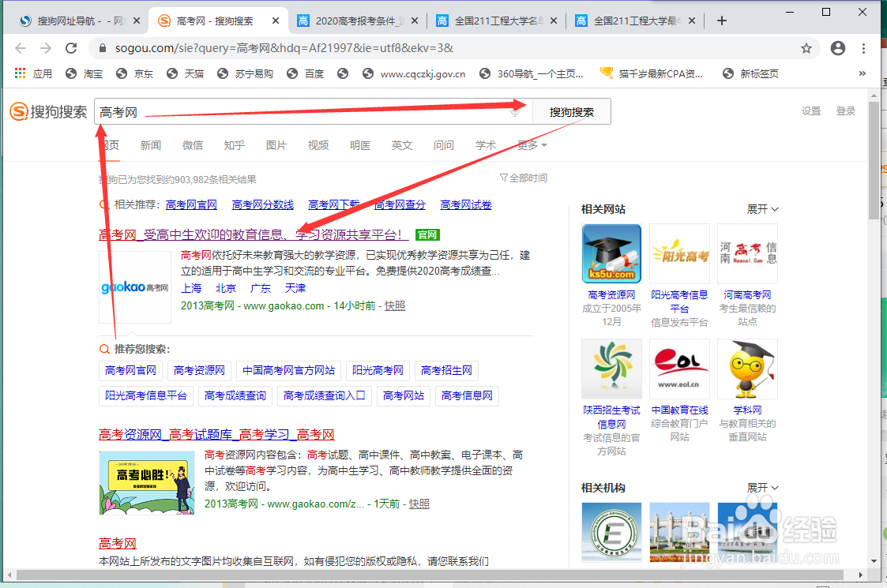The height and width of the screenshot is (588, 887).
Task: Open the browser profile avatar icon
Action: (837, 48)
